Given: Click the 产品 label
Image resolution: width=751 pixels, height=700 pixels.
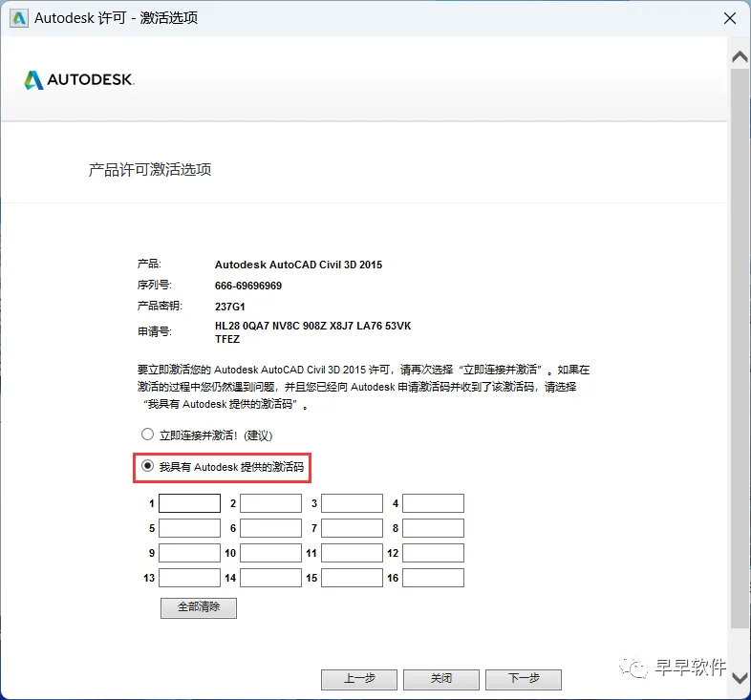Looking at the screenshot, I should click(149, 264).
